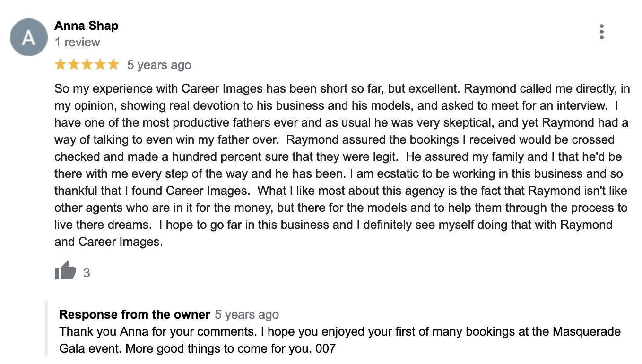Open the three-dot review options menu
The width and height of the screenshot is (642, 364).
(601, 32)
